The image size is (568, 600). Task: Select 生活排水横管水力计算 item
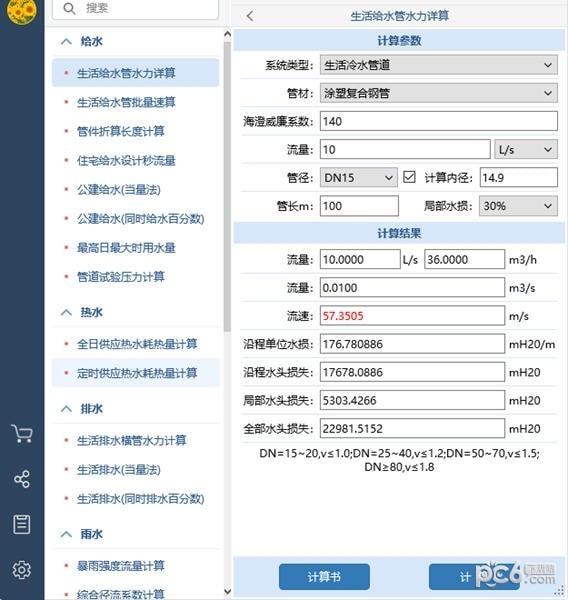tap(135, 440)
